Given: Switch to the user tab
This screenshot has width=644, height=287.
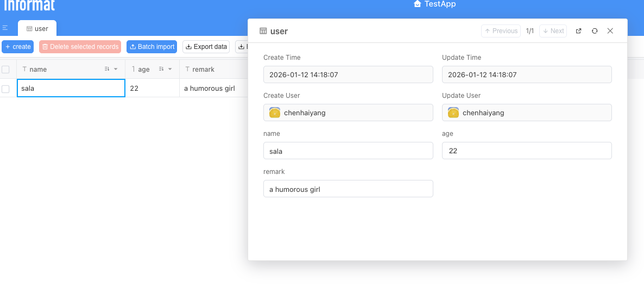Looking at the screenshot, I should [37, 29].
